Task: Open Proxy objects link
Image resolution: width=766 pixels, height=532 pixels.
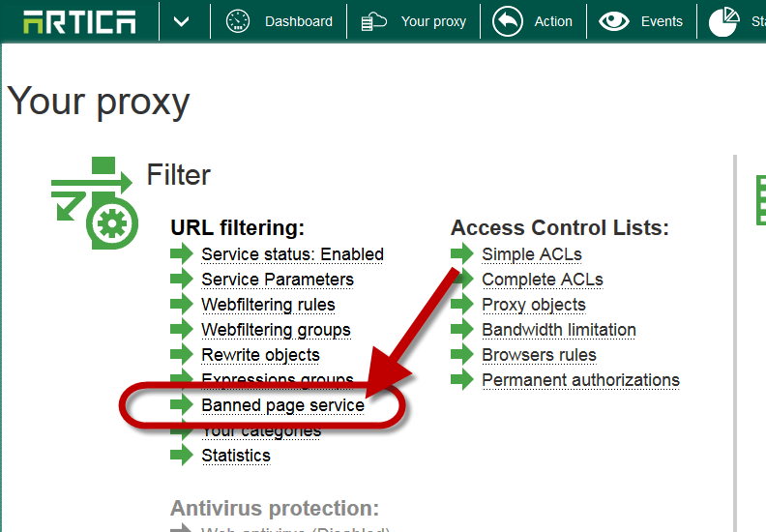Action: [x=534, y=305]
